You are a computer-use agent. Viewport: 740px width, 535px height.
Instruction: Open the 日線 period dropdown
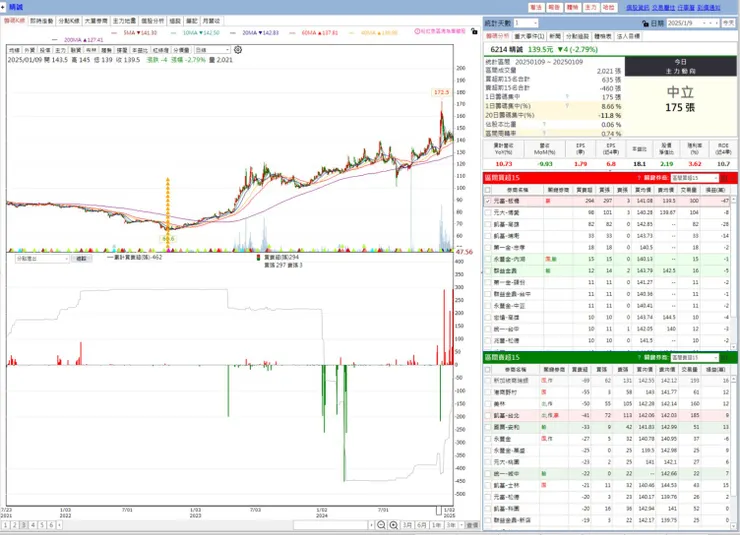tap(227, 50)
